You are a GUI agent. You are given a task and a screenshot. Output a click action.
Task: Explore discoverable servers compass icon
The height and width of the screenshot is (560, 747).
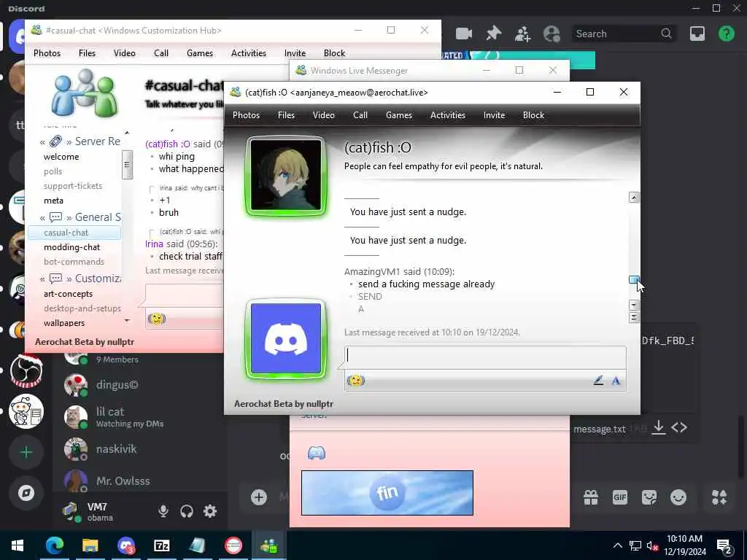click(x=26, y=492)
